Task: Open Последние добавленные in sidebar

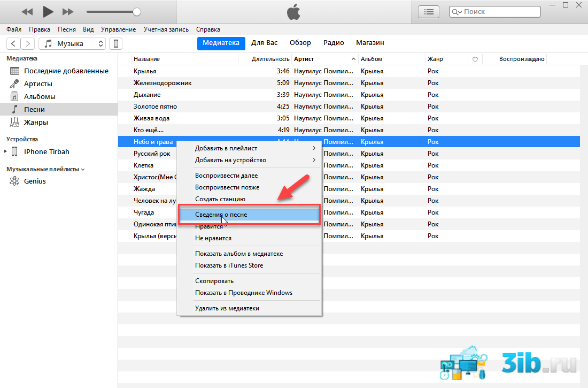Action: [x=59, y=71]
